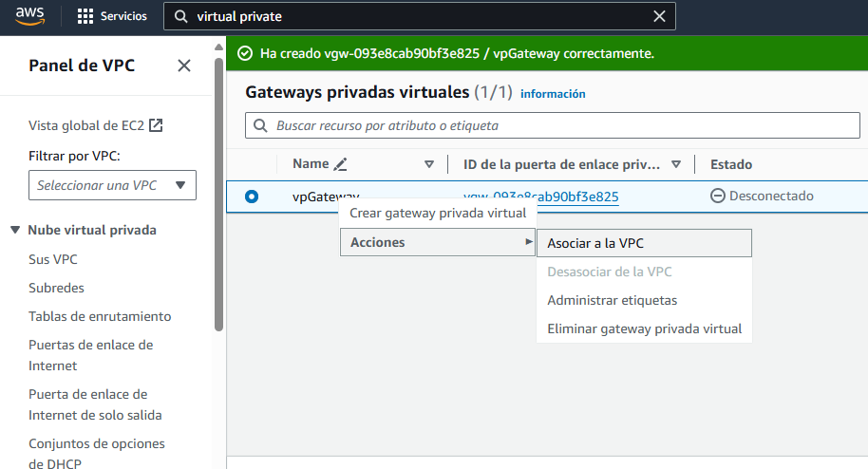Choose Crear gateway privada virtual from context menu
The image size is (868, 469).
(438, 214)
